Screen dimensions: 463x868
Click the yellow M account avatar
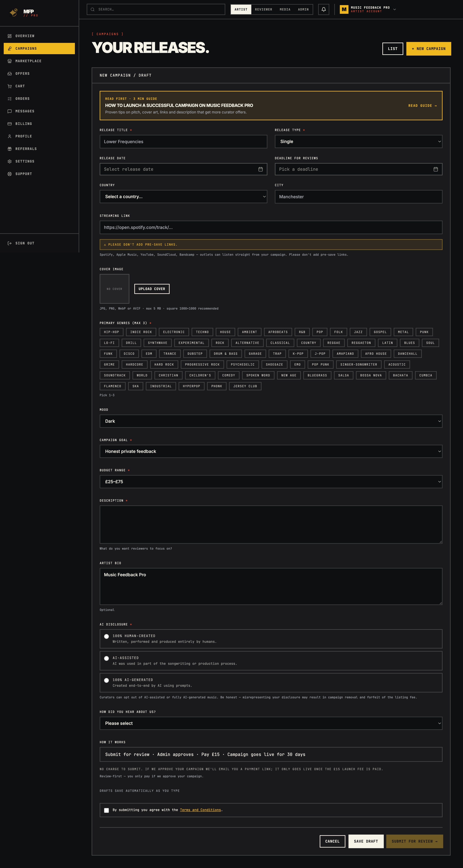344,9
